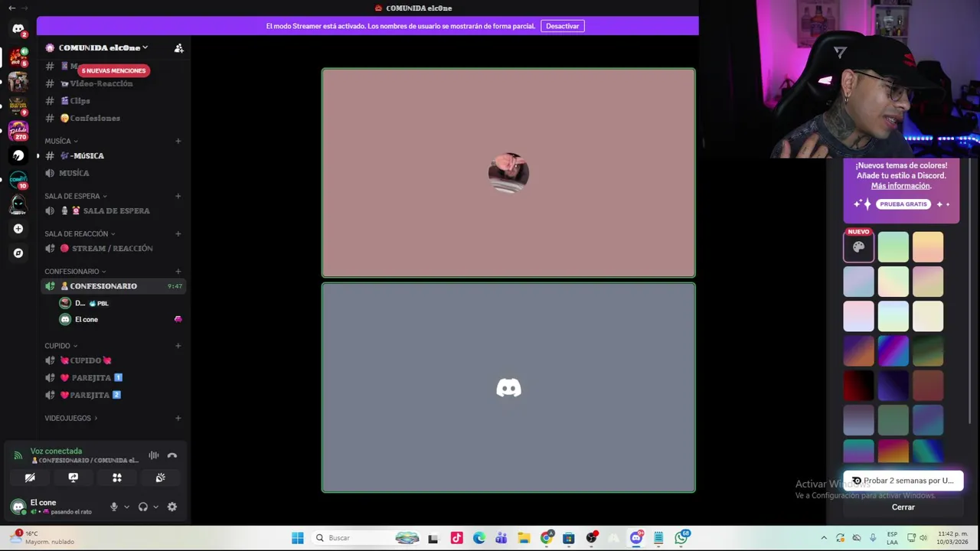
Task: Toggle noise suppression waveform icon
Action: point(154,455)
